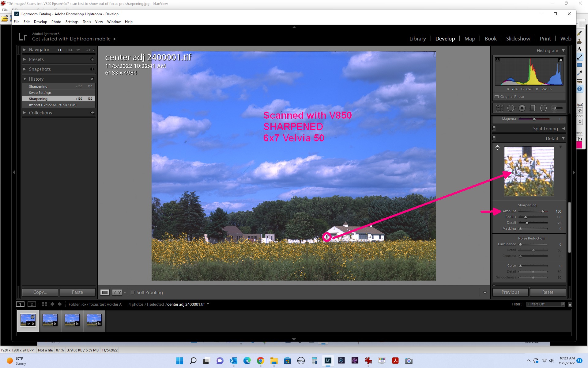Check the Original Photo box
This screenshot has width=588, height=368.
click(x=497, y=97)
